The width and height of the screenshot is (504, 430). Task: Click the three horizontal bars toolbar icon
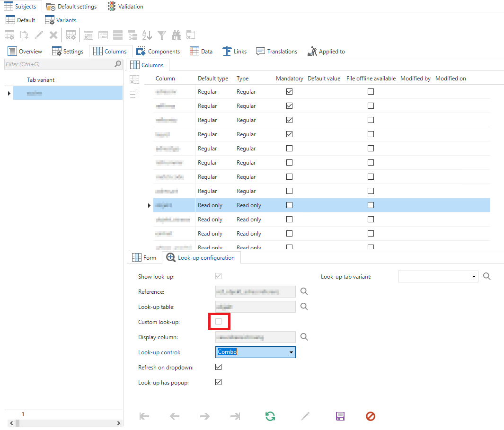click(x=118, y=35)
